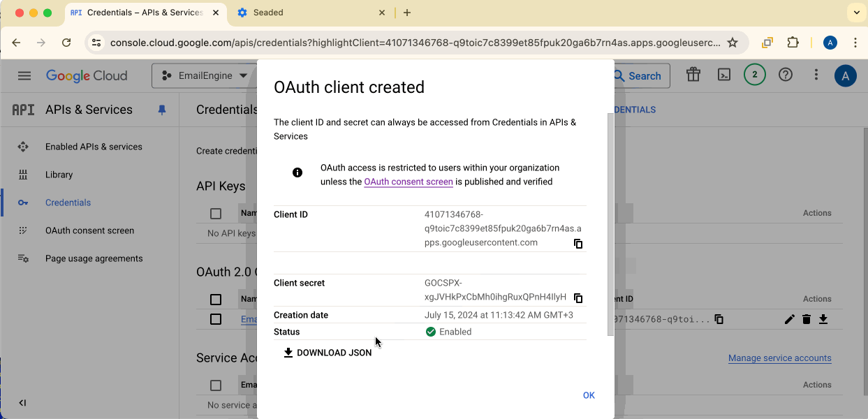
Task: Collapse the left navigation sidebar
Action: 22,402
